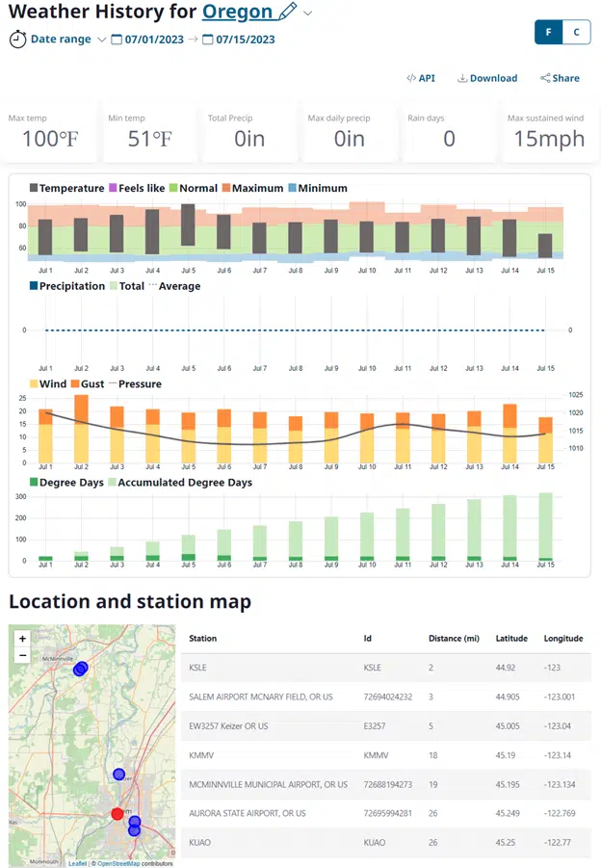601x868 pixels.
Task: Zoom out on the station map
Action: click(x=22, y=655)
